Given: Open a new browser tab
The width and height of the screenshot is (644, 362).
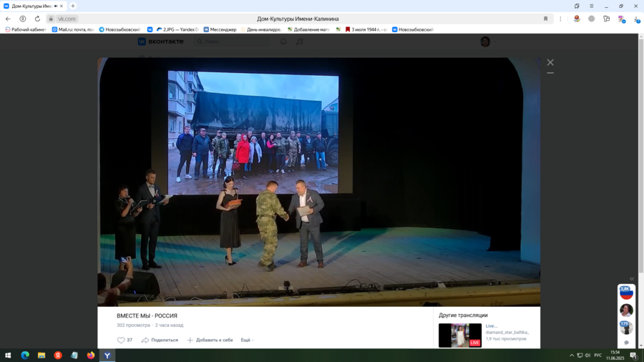Looking at the screenshot, I should (73, 6).
